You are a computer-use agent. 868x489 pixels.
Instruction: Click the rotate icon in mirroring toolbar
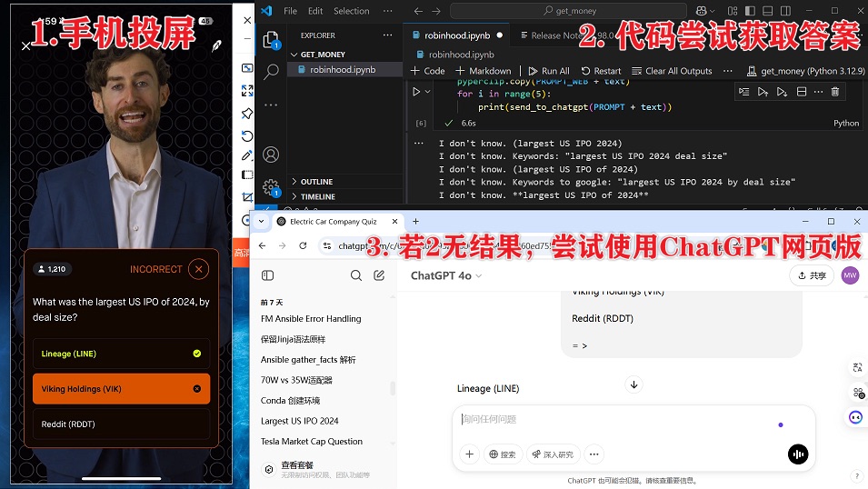(247, 136)
